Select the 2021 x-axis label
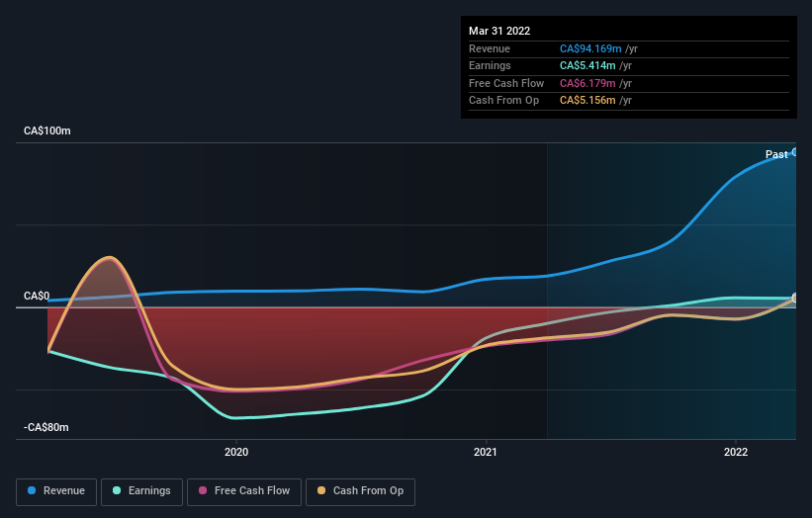 click(486, 452)
